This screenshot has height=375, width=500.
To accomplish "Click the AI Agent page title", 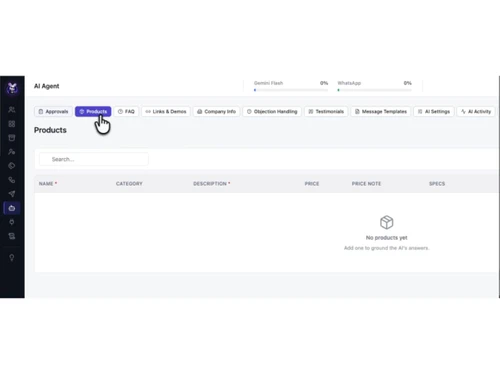I will pos(47,86).
